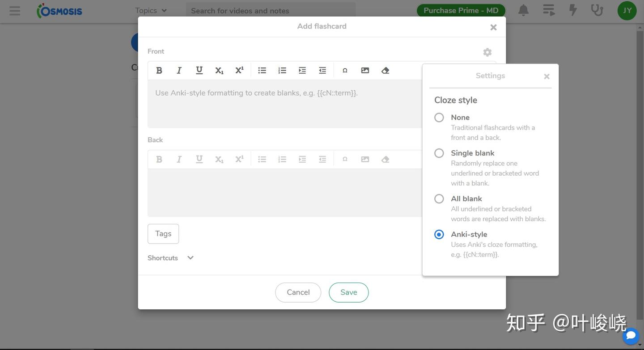Insert numbered list in Front editor
This screenshot has height=350, width=644.
click(282, 70)
